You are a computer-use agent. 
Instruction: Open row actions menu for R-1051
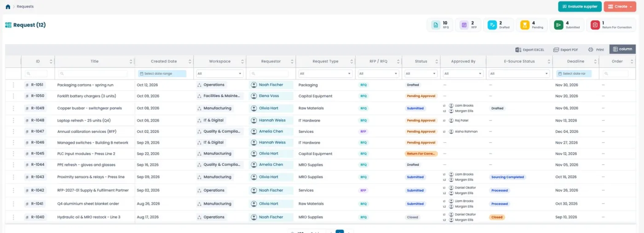coord(13,85)
